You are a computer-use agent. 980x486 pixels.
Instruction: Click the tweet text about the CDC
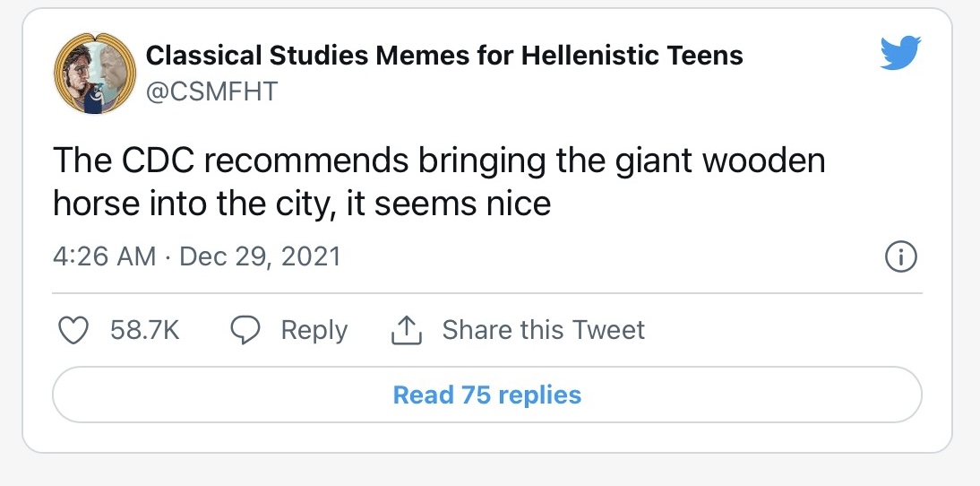(437, 183)
